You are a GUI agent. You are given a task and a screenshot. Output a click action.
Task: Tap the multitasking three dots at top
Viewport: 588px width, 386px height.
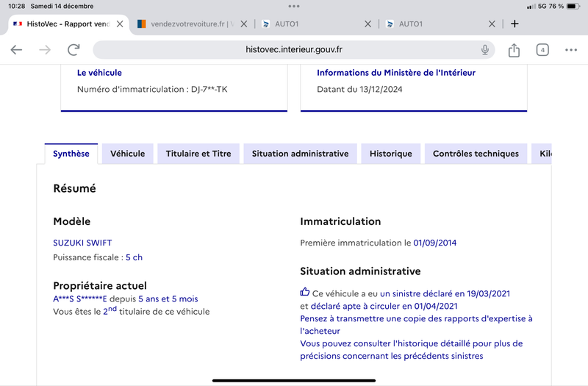(294, 6)
